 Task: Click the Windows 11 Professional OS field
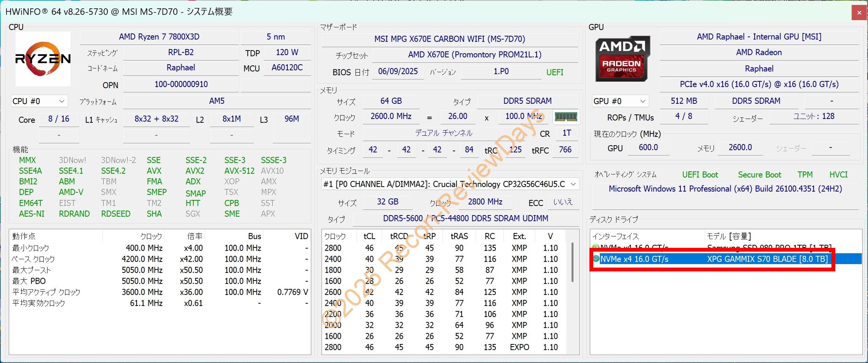click(x=725, y=189)
